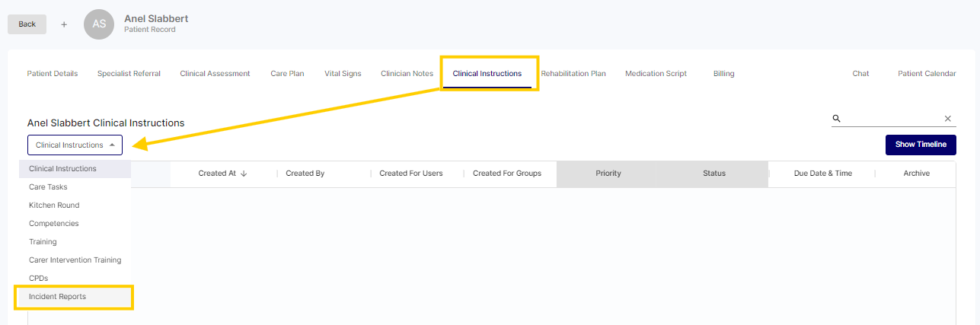Image resolution: width=980 pixels, height=325 pixels.
Task: Switch to the Vital Signs tab
Action: pos(343,74)
